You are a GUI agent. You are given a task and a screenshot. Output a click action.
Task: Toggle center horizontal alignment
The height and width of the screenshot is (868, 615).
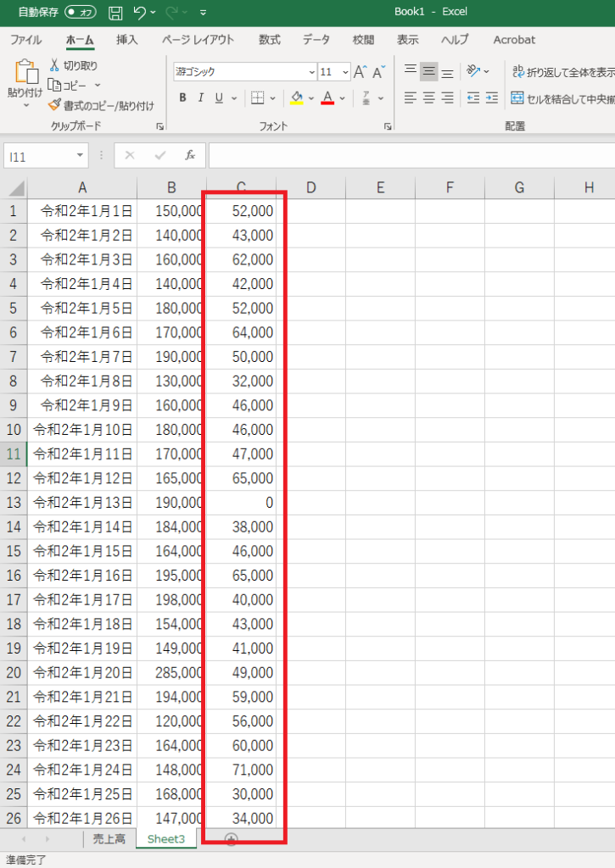tap(428, 98)
